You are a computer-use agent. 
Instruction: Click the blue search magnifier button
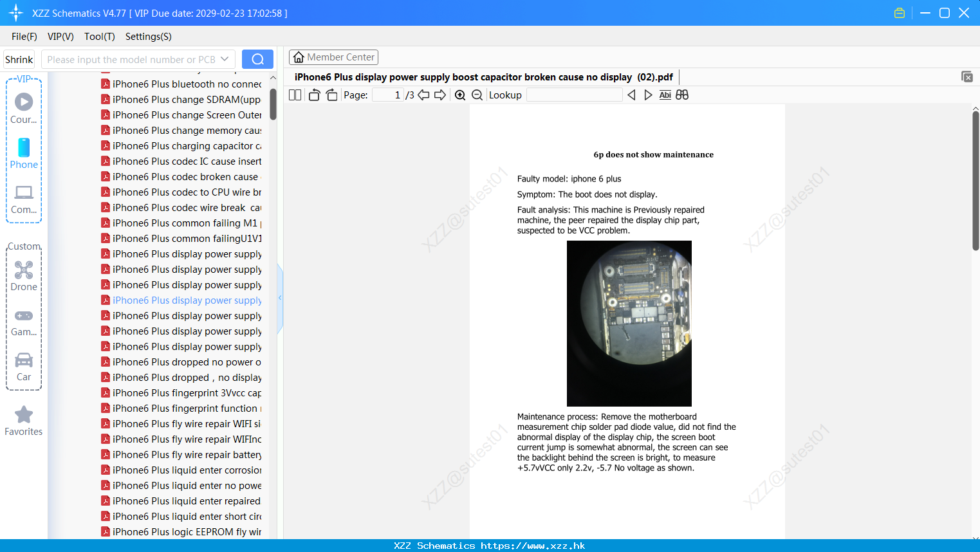coord(257,59)
